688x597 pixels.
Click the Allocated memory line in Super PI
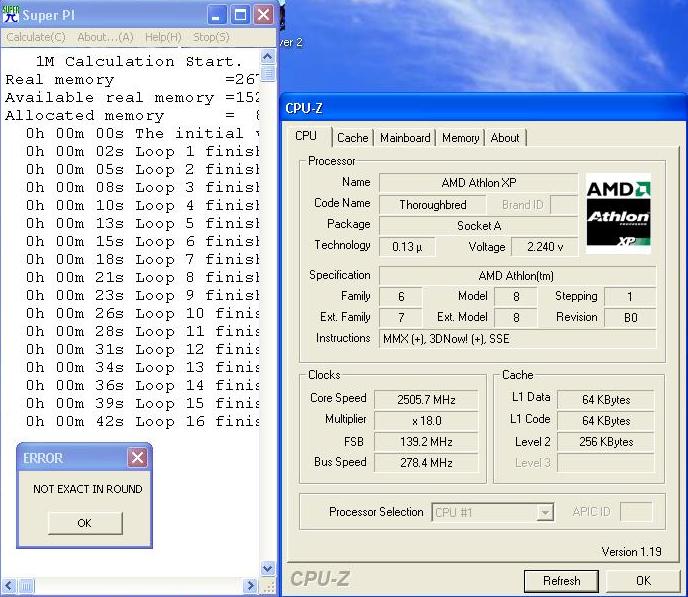[132, 115]
